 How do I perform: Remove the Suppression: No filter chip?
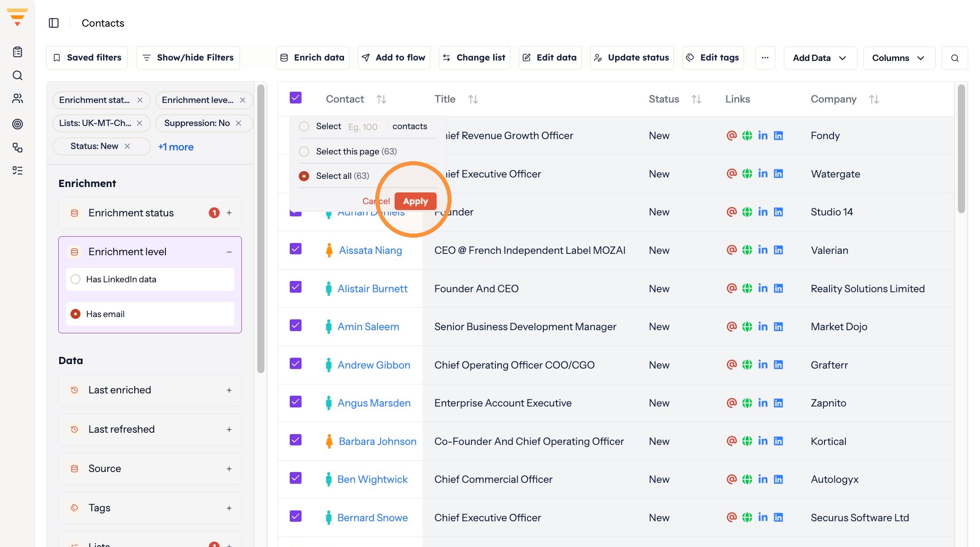pyautogui.click(x=238, y=123)
